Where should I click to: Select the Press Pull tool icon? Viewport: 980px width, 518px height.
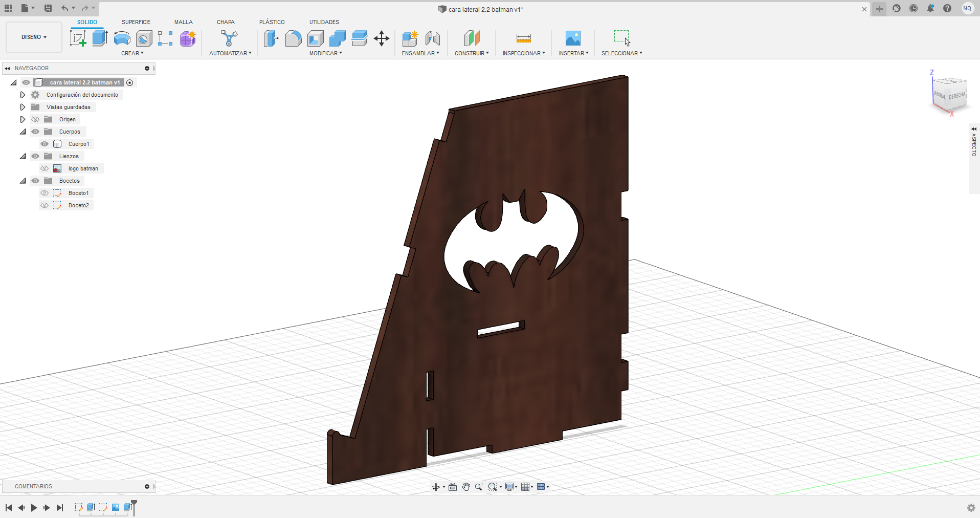pyautogui.click(x=271, y=38)
